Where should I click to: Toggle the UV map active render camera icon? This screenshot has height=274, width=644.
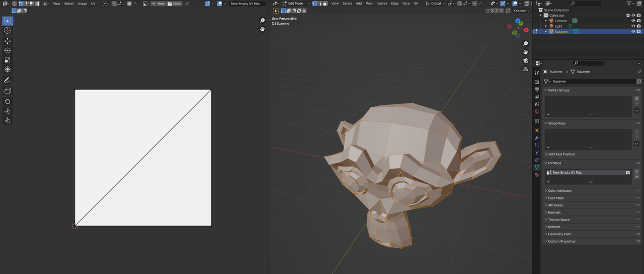627,172
